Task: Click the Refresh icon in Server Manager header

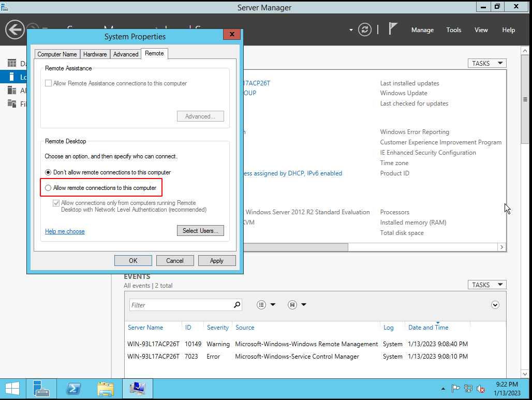Action: coord(365,29)
